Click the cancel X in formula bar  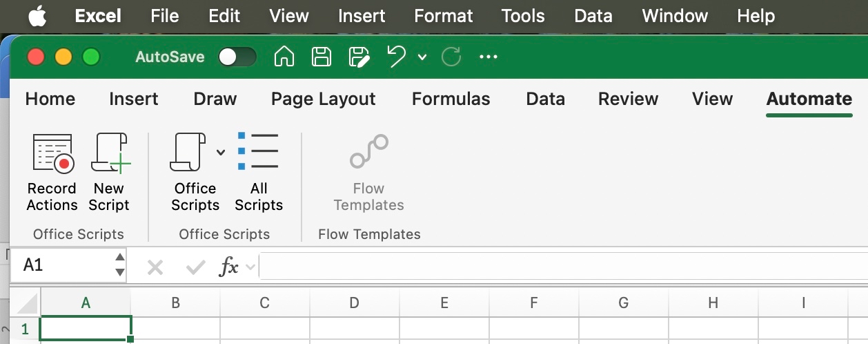click(x=155, y=267)
